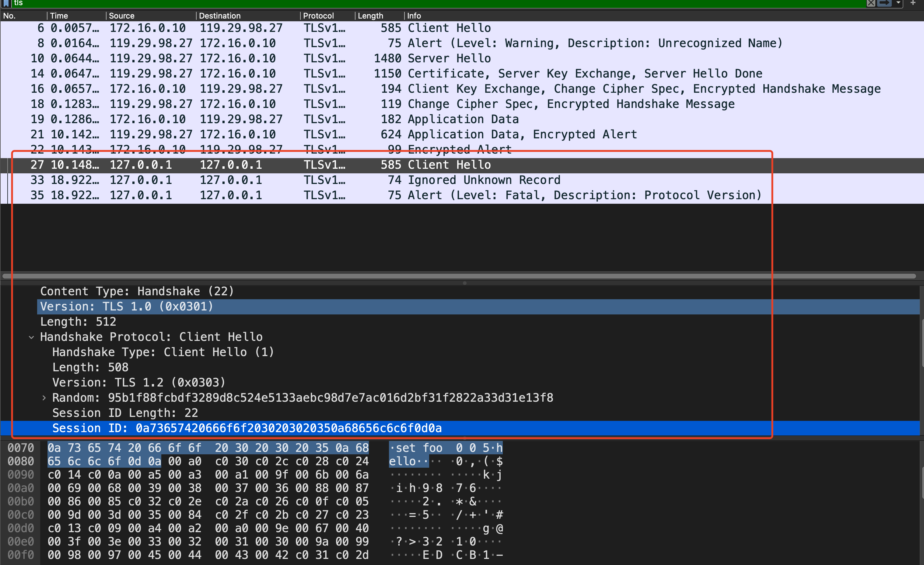Click hex bytes at offset 00c0
The width and height of the screenshot is (924, 565).
point(208,515)
